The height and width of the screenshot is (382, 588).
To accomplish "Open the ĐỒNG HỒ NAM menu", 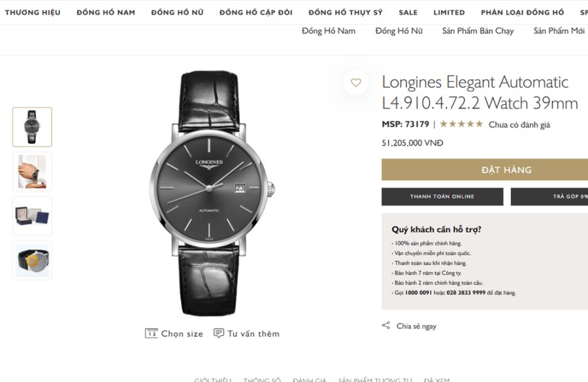I will 106,12.
